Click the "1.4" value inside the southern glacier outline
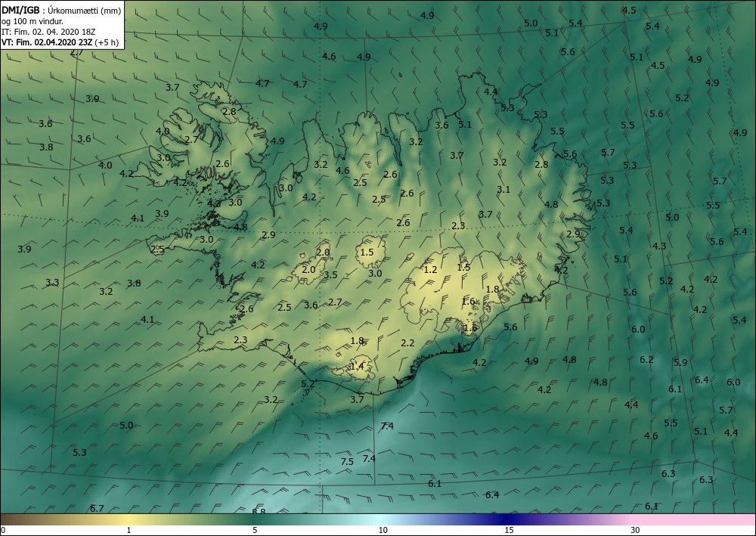The height and width of the screenshot is (536, 756). 358,367
